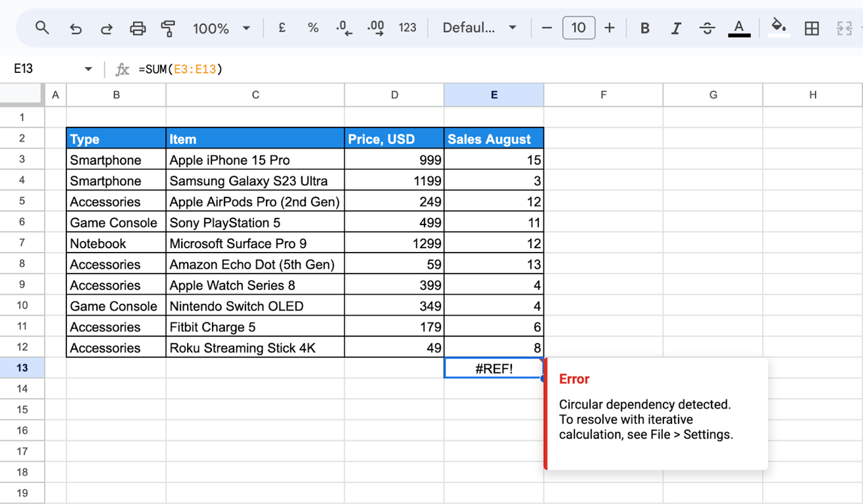Viewport: 863px width, 504px height.
Task: Select column D header
Action: coord(394,95)
